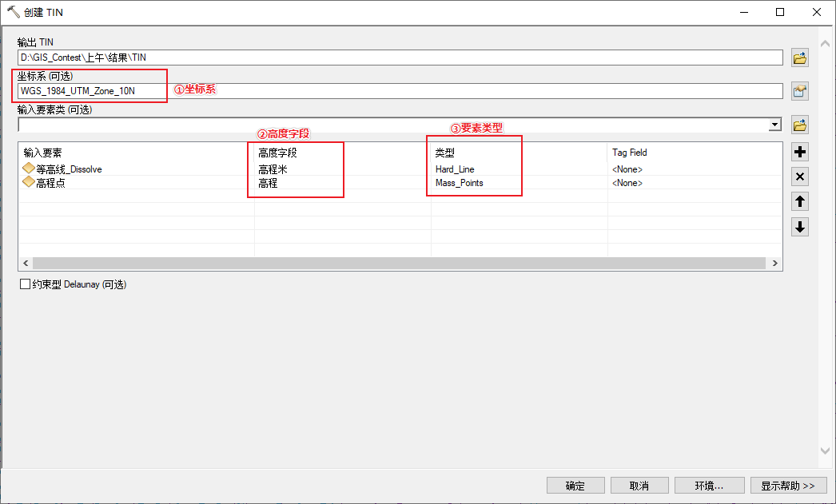This screenshot has height=504, width=836.
Task: Move selected row up with arrow
Action: [800, 202]
